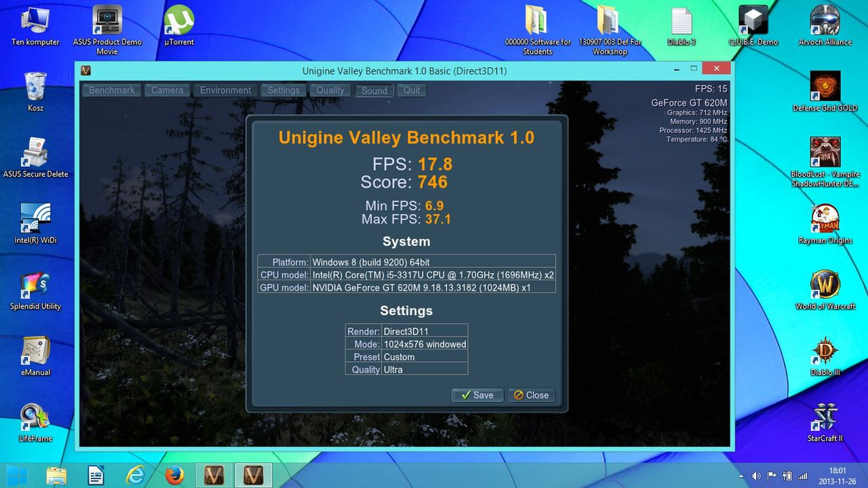
Task: Launch the µTorrent desktop icon
Action: pos(179,26)
